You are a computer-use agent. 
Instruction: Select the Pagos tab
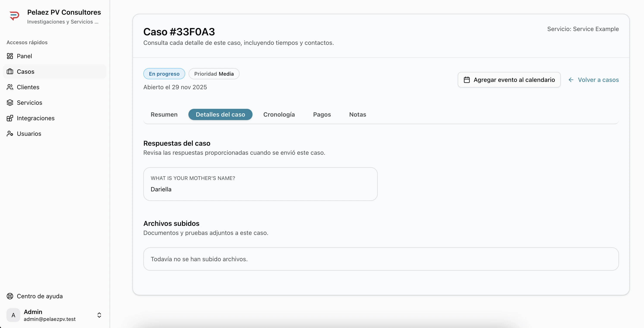click(x=322, y=115)
